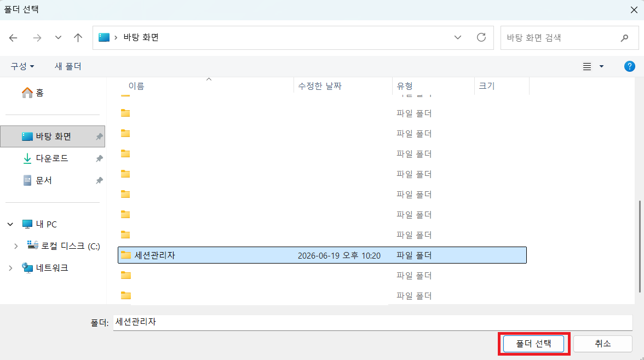644x360 pixels.
Task: Change view layout with list icon
Action: (587, 66)
